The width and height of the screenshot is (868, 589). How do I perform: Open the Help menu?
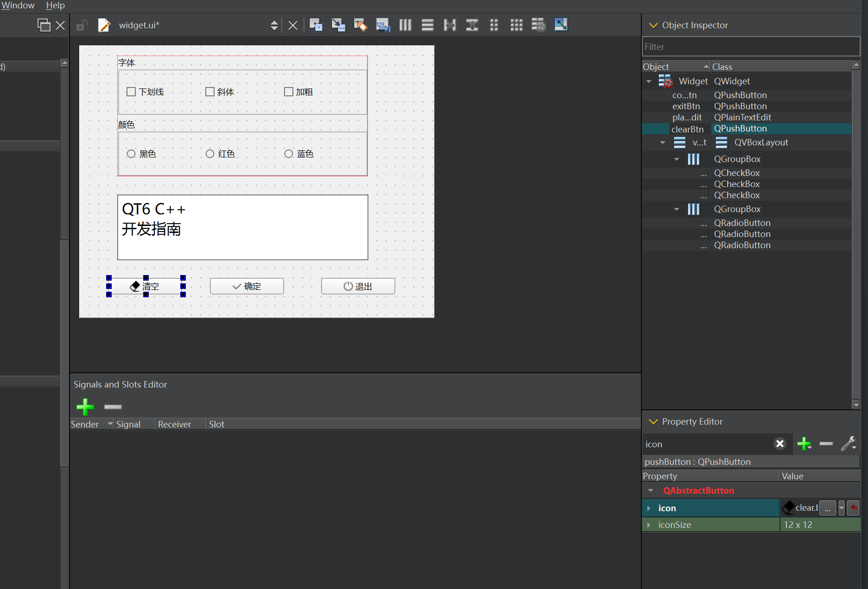[x=55, y=6]
